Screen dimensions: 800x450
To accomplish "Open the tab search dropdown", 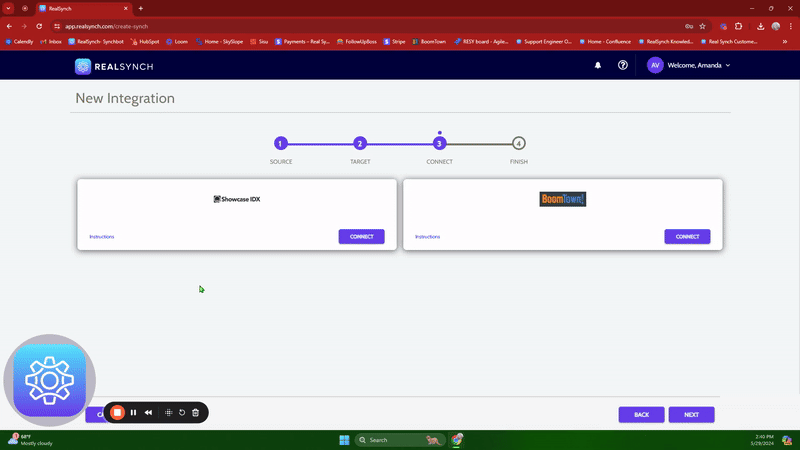I will (x=9, y=8).
